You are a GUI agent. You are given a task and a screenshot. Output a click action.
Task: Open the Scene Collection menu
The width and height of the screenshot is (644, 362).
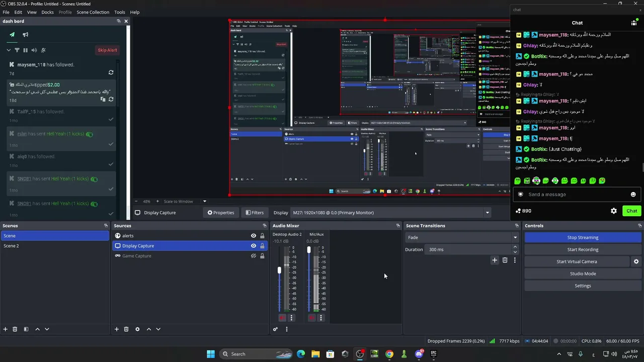93,12
